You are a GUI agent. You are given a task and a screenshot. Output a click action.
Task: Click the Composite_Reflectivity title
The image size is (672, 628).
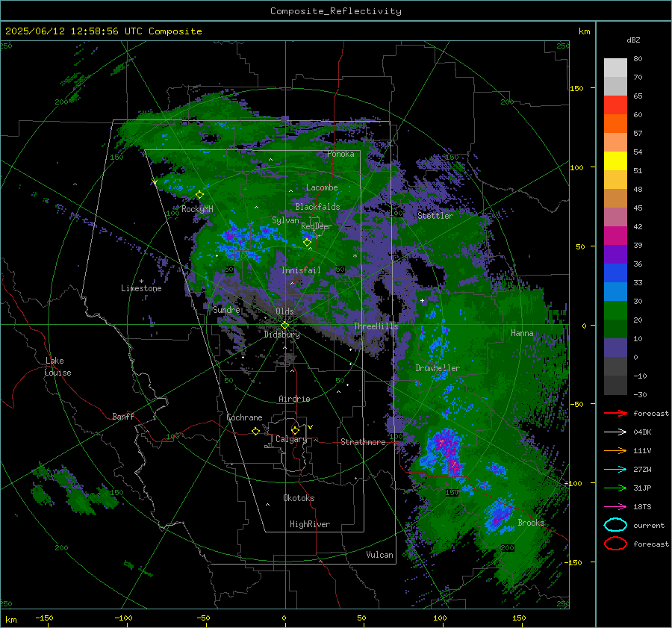coord(336,11)
